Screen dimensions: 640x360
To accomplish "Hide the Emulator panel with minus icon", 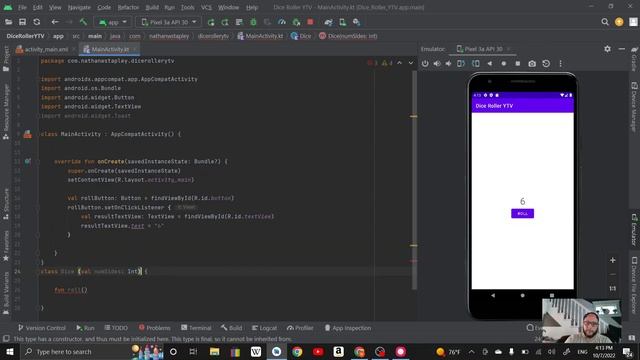I will [x=622, y=49].
